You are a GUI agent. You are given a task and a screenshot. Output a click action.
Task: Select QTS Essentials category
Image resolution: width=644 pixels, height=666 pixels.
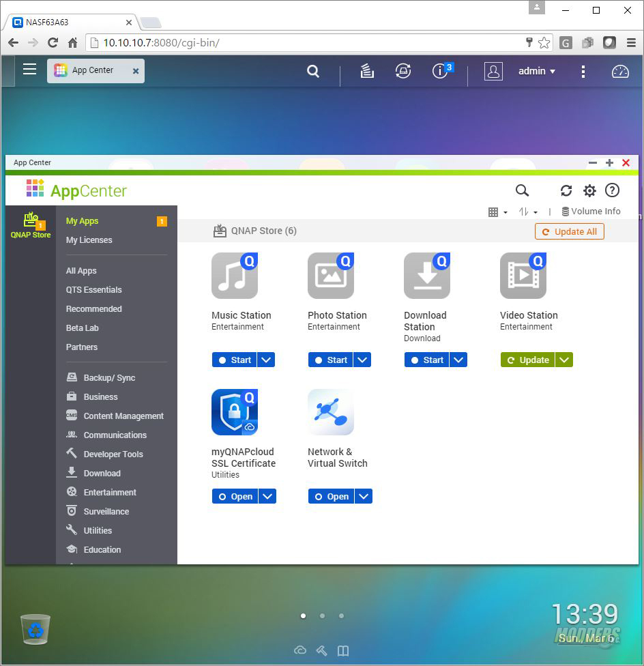pyautogui.click(x=94, y=290)
